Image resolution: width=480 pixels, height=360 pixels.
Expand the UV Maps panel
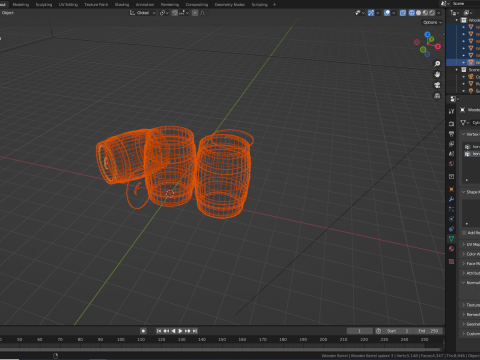click(463, 244)
